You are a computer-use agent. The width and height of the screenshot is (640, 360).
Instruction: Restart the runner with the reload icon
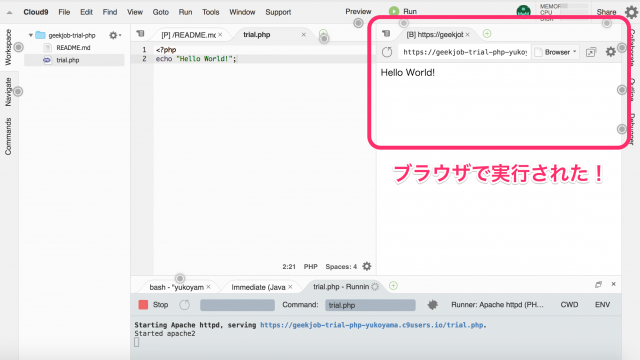[x=184, y=305]
